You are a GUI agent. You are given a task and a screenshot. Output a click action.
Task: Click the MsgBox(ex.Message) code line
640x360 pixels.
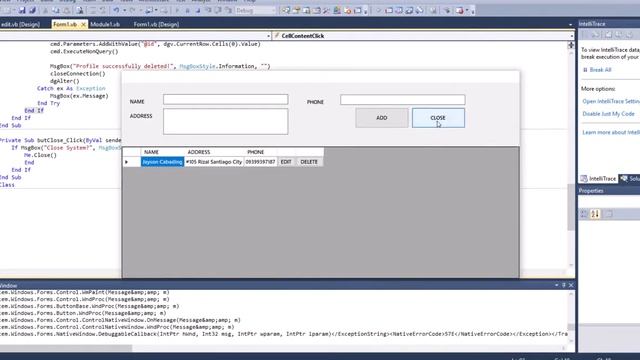click(x=79, y=96)
